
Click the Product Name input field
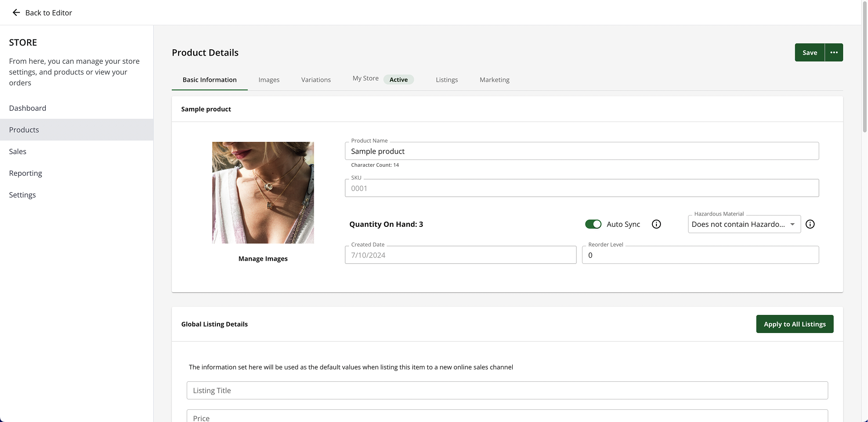[582, 151]
